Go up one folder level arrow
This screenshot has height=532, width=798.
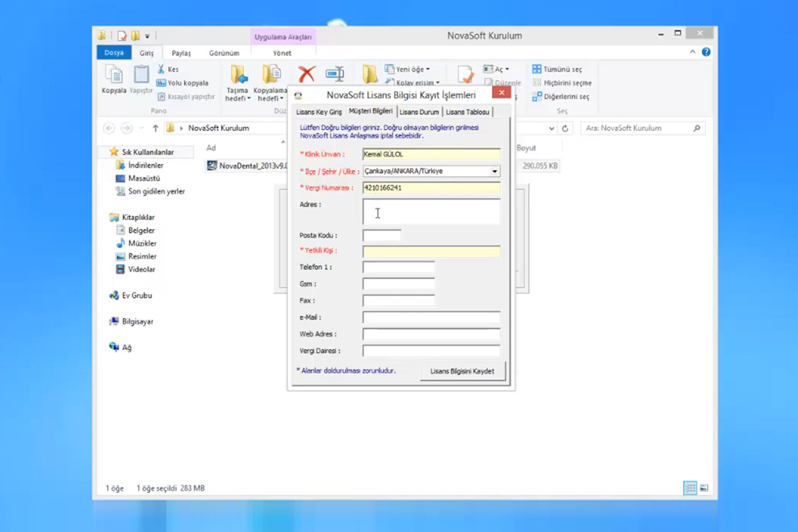155,129
